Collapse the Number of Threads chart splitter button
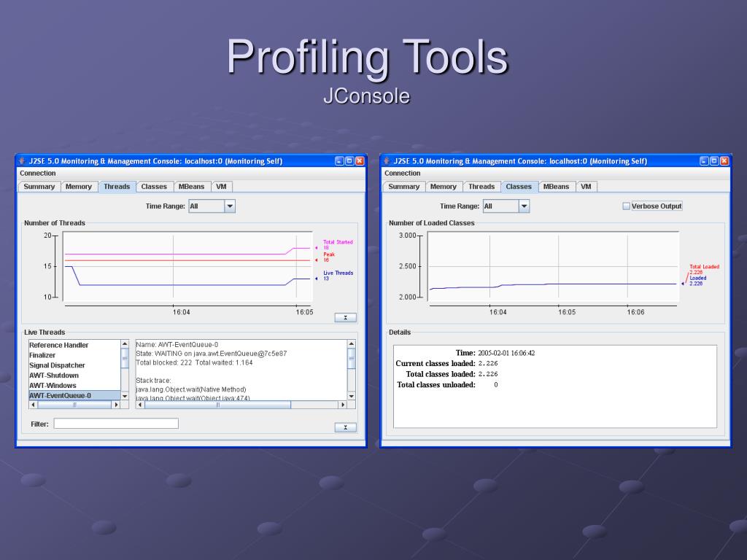The image size is (747, 560). 345,318
